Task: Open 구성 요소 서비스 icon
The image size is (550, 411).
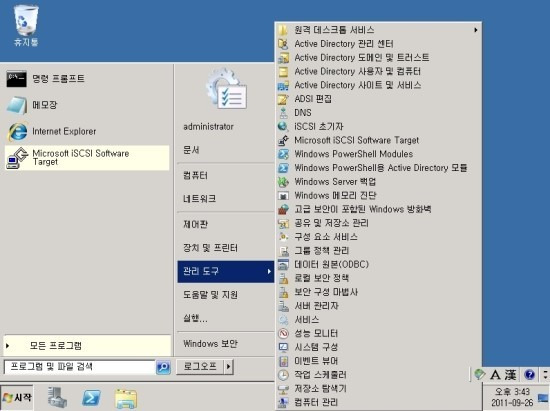Action: 283,237
